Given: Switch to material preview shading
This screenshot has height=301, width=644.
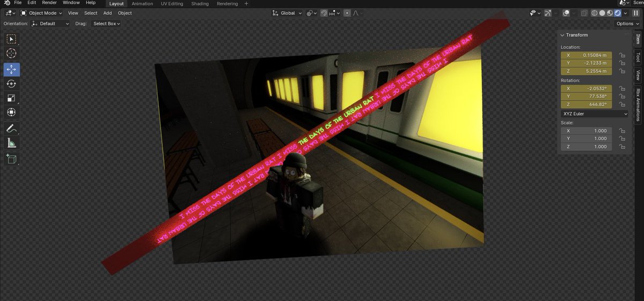Looking at the screenshot, I should 610,13.
